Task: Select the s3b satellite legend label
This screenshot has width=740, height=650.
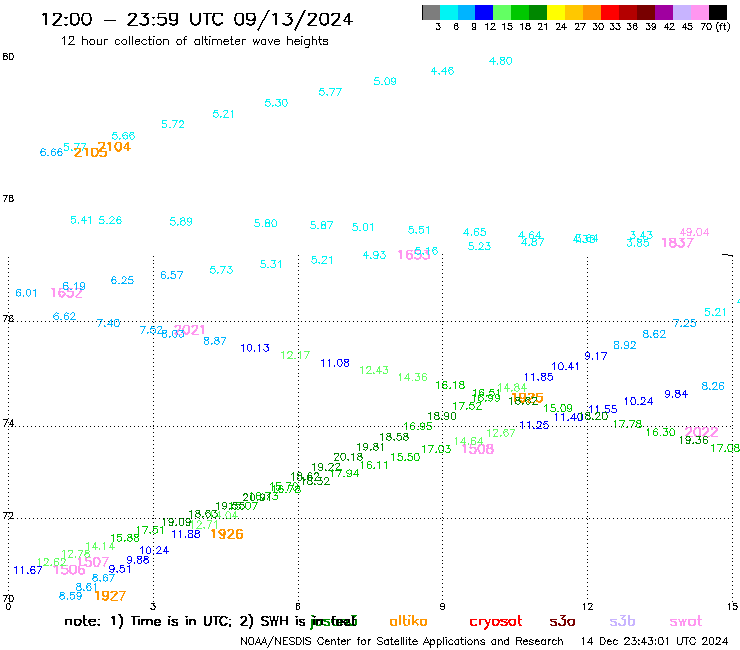Action: click(622, 621)
